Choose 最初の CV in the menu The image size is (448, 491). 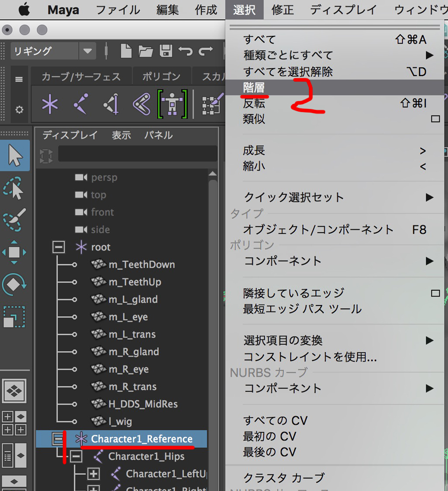pos(335,436)
